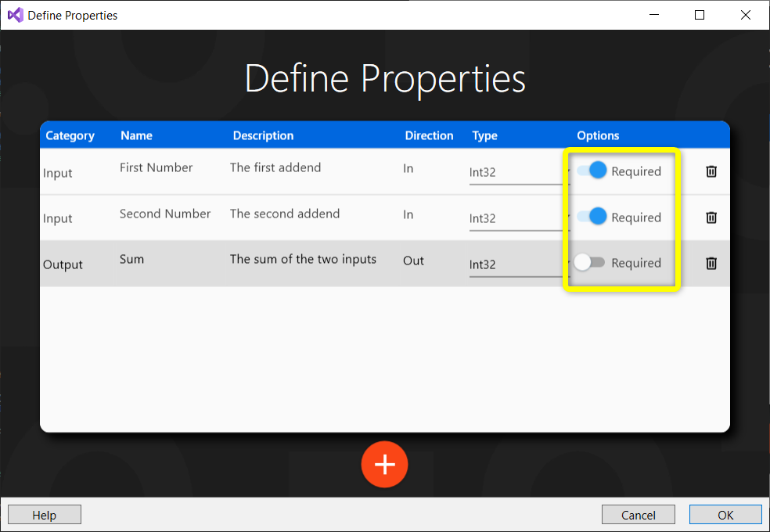Click the red plus icon to add a property
The width and height of the screenshot is (770, 532).
[384, 464]
